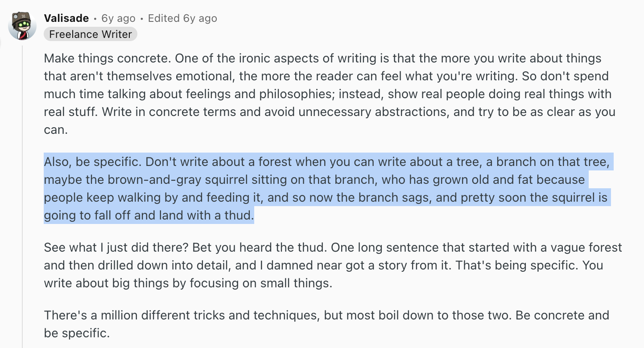Click the highlighted 'Also, be specific' paragraph
This screenshot has width=644, height=348.
point(329,188)
